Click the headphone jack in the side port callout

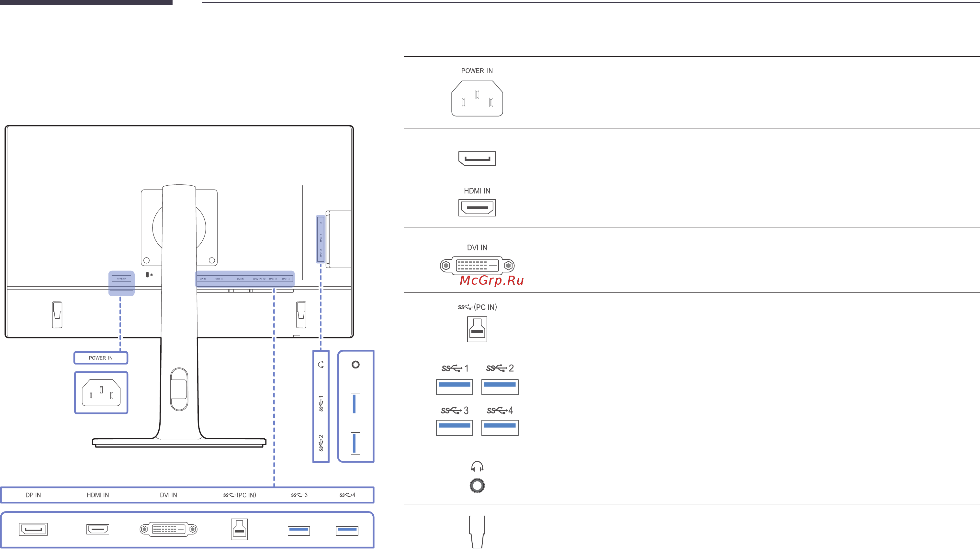(356, 365)
